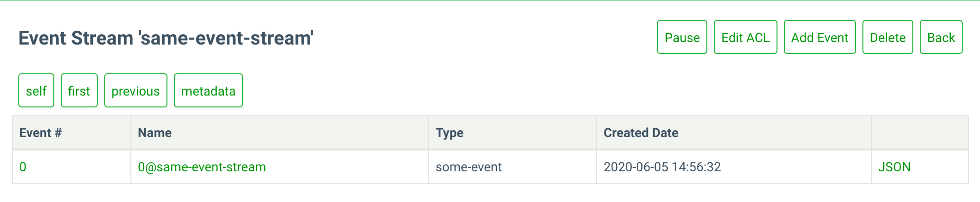Delete the same-event-stream stream

(887, 37)
